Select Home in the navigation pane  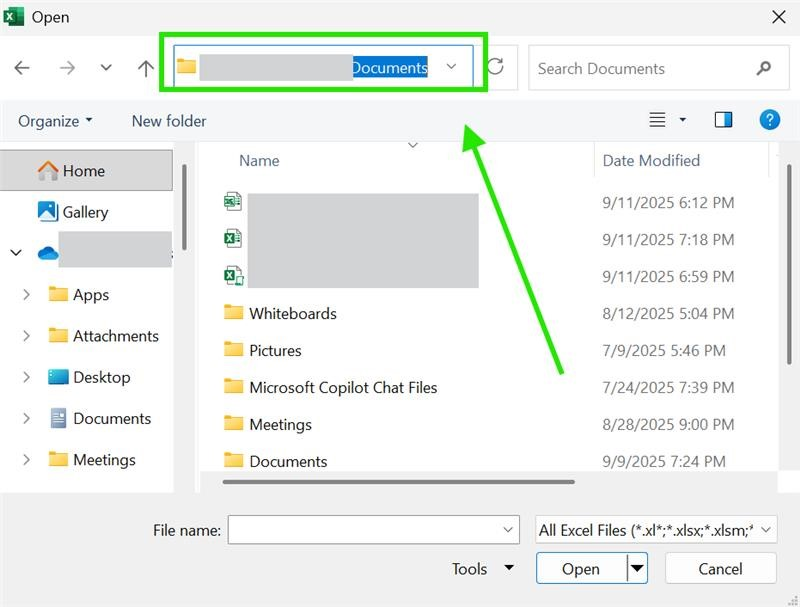(86, 170)
